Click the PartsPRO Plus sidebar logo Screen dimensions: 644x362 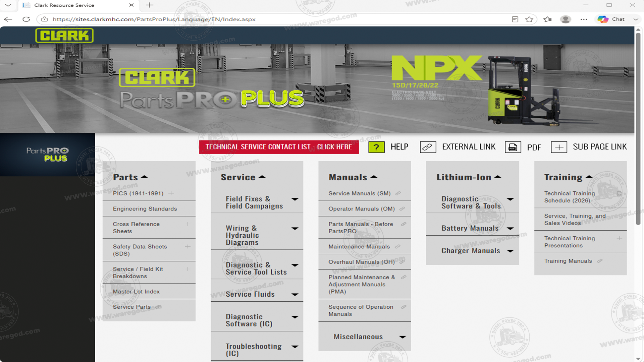point(47,155)
